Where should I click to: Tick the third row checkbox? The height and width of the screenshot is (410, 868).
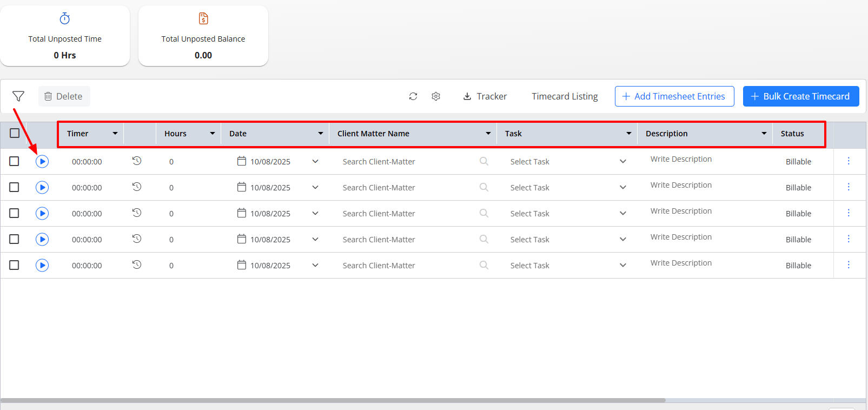[14, 213]
